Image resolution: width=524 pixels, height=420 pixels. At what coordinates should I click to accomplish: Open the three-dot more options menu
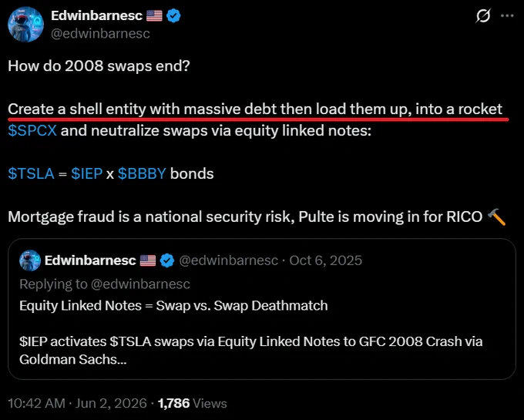(x=507, y=15)
